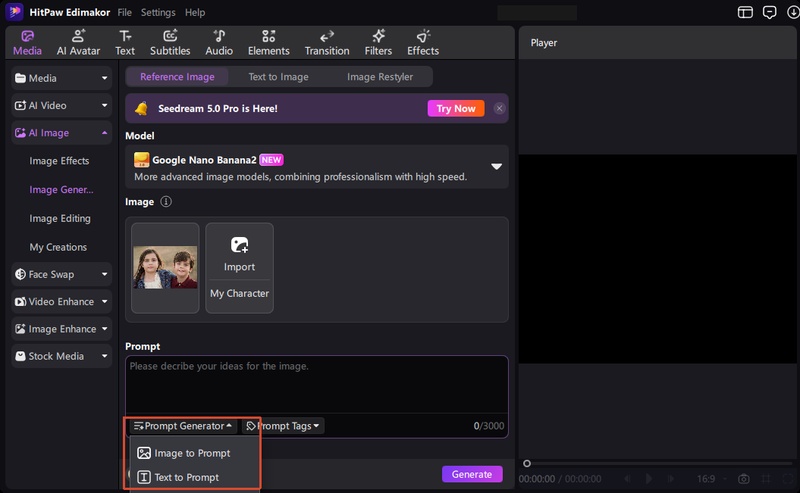Select the Text tool
Image resolution: width=800 pixels, height=493 pixels.
(124, 43)
